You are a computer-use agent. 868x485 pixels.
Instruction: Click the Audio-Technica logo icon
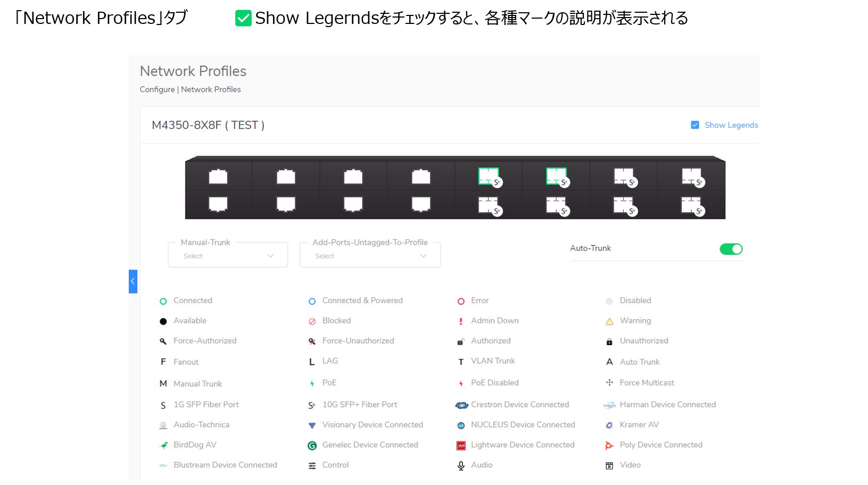pos(163,425)
